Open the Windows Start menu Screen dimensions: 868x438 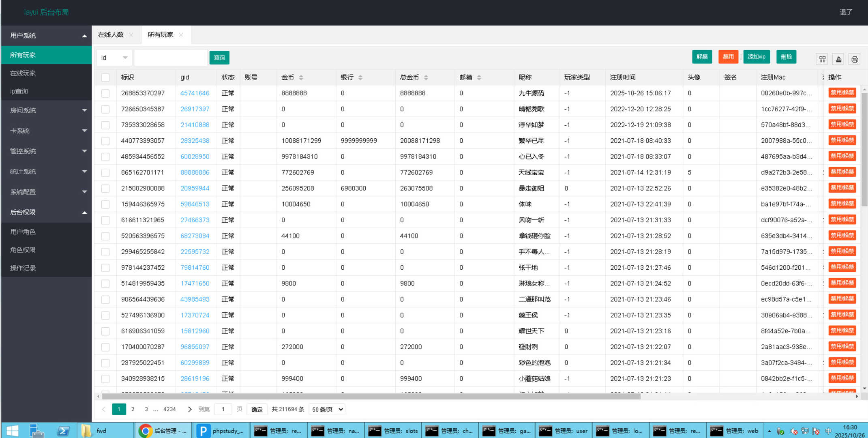[13, 431]
